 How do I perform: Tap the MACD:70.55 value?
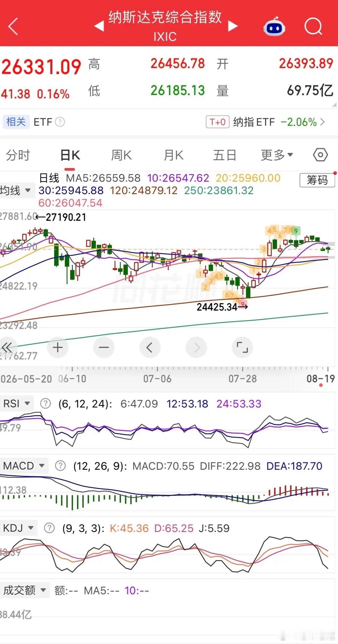pyautogui.click(x=163, y=466)
